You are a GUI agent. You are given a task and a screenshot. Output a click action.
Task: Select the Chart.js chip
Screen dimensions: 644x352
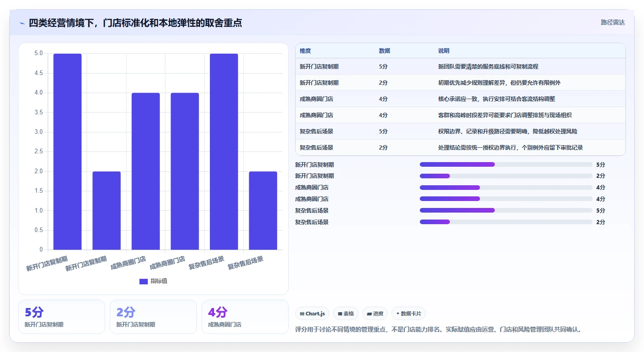[313, 314]
